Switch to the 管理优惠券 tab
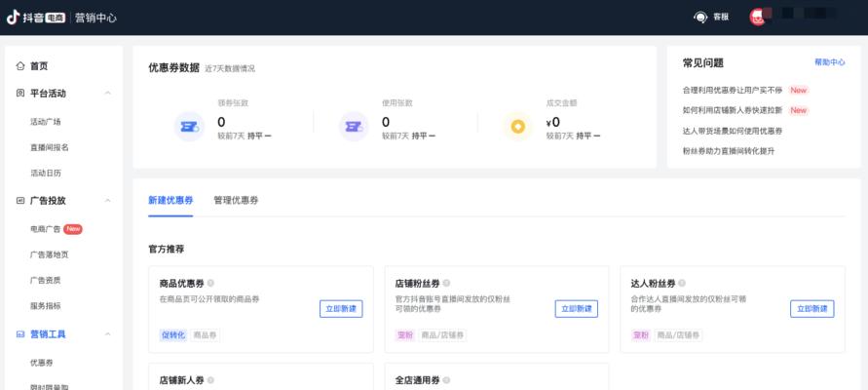 (236, 201)
